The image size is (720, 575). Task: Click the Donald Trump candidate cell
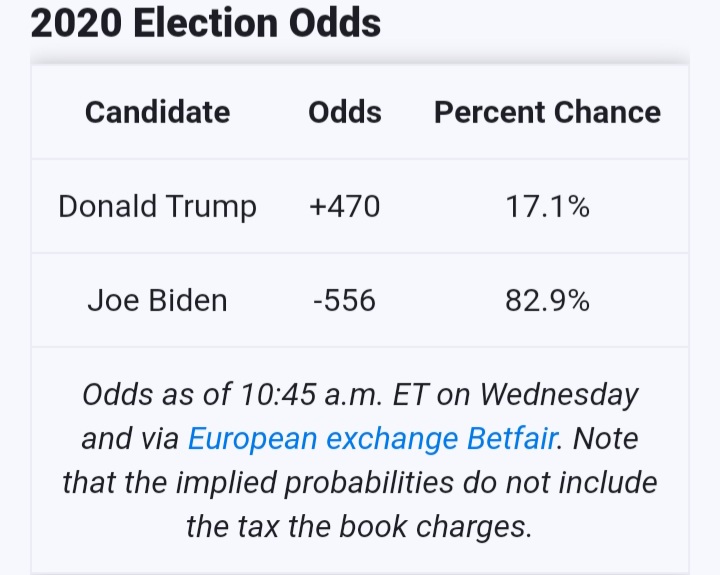[158, 206]
